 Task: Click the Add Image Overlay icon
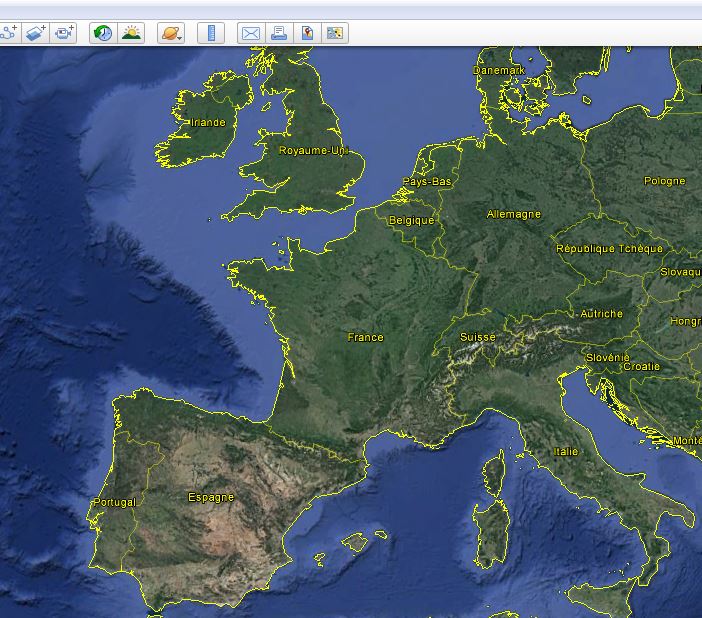coord(36,33)
